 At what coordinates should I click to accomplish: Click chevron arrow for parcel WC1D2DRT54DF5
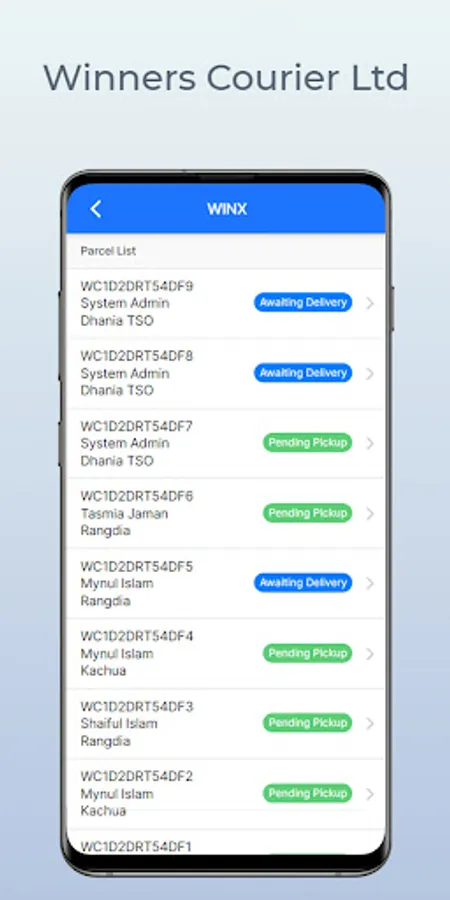click(370, 584)
